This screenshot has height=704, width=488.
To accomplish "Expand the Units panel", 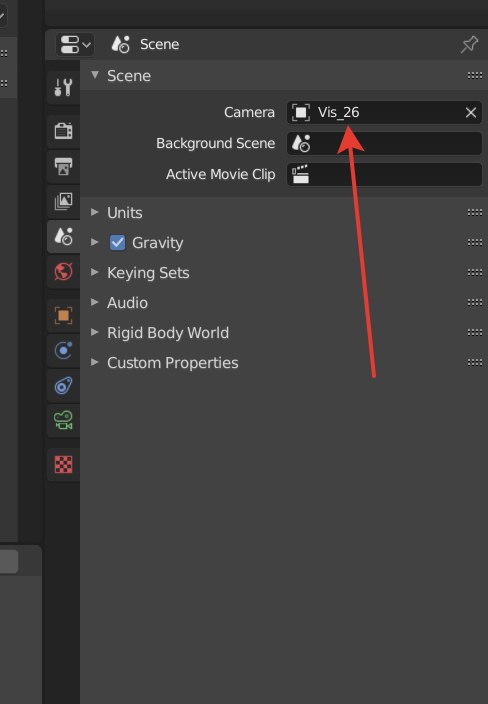I will [x=95, y=212].
